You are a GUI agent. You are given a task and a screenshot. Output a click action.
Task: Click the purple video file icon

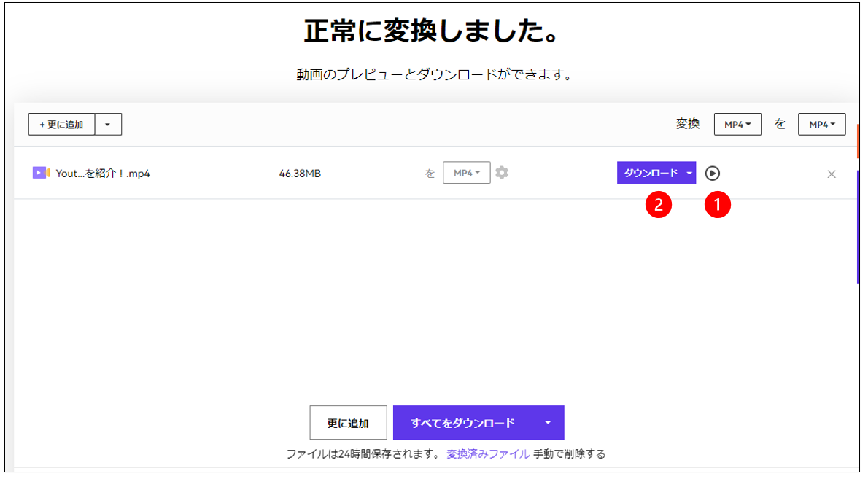pyautogui.click(x=40, y=173)
